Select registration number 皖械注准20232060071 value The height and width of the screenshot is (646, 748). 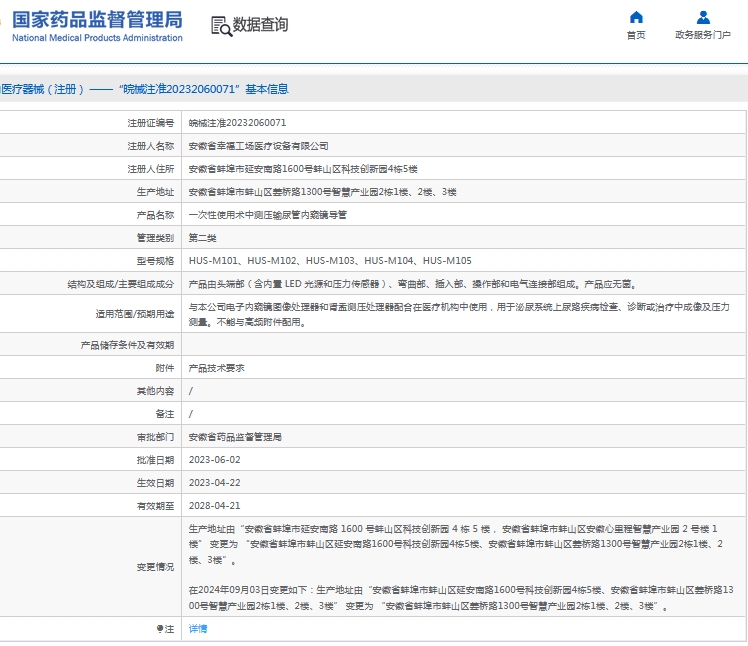(237, 123)
